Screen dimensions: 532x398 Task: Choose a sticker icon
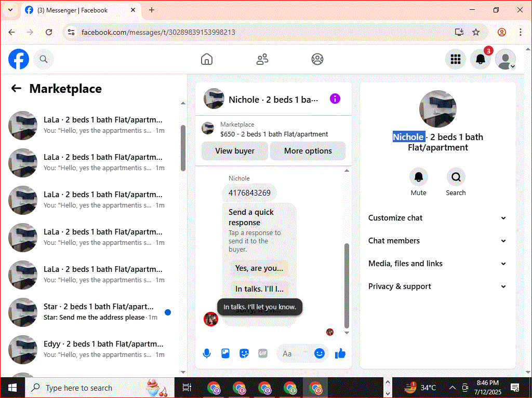(244, 353)
